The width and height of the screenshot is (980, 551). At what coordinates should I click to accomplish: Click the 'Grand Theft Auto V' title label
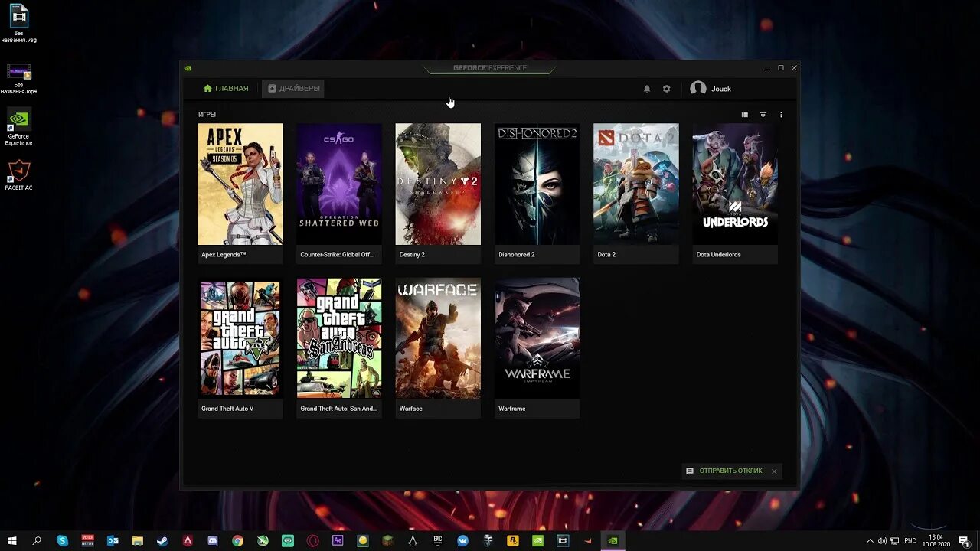(x=227, y=409)
